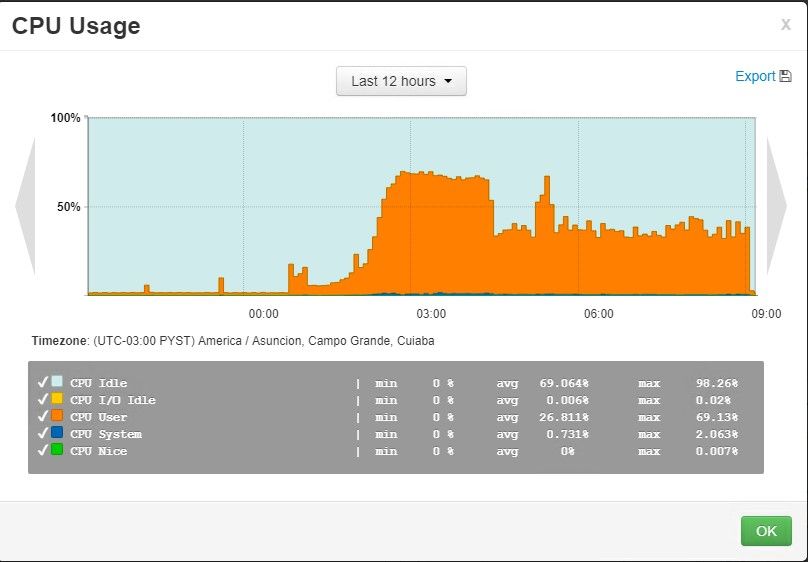The image size is (808, 562).
Task: Click the CPU User legend label
Action: (98, 417)
